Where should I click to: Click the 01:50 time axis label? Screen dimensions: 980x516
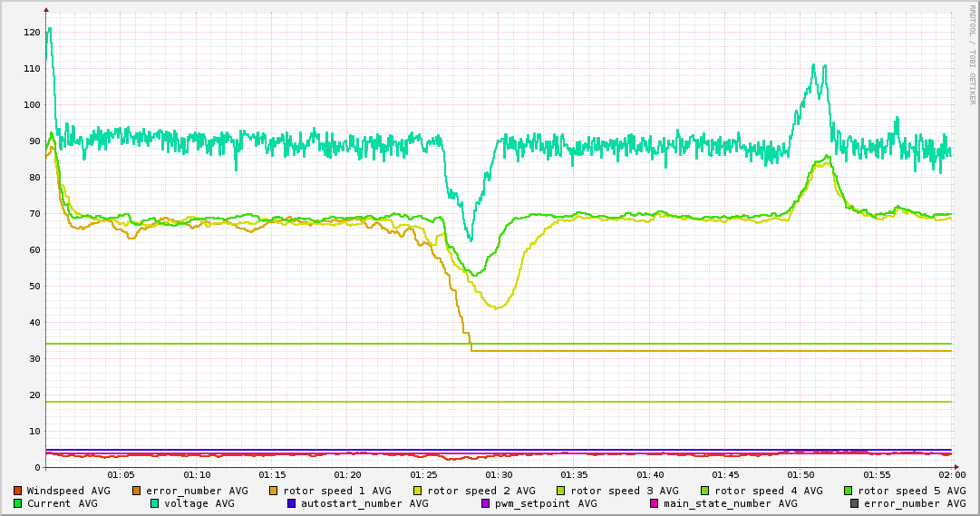[801, 475]
